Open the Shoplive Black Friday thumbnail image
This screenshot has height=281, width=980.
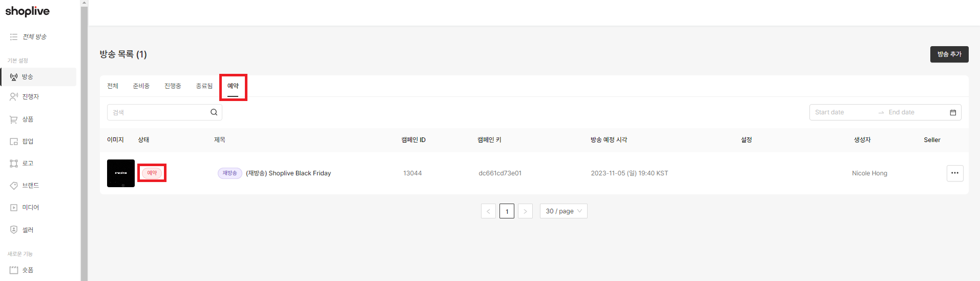pyautogui.click(x=121, y=173)
